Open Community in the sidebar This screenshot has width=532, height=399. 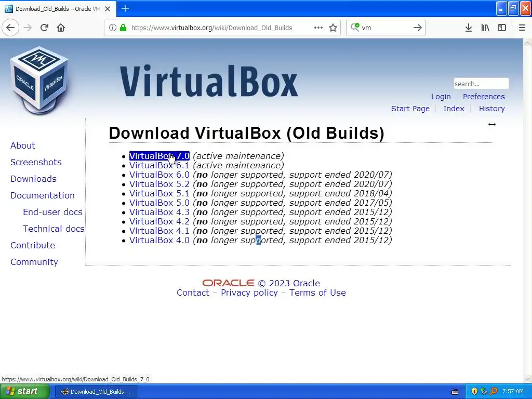click(34, 262)
